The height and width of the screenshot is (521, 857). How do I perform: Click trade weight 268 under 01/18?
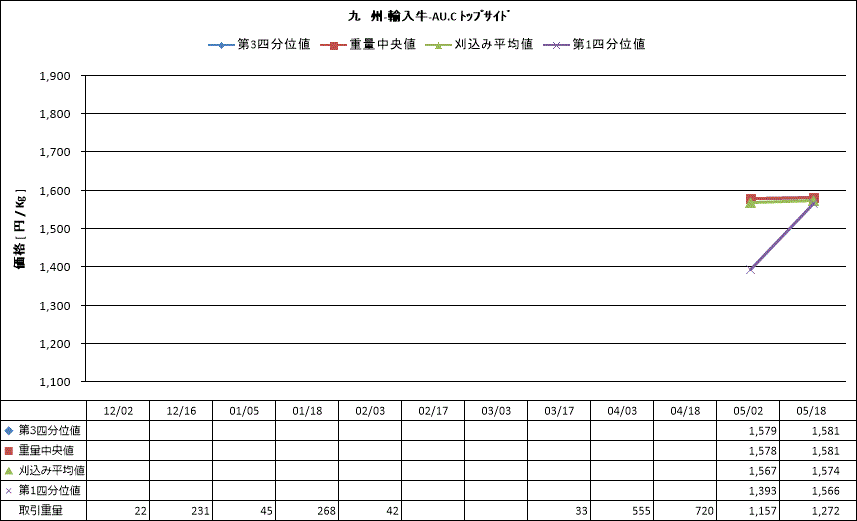(326, 511)
